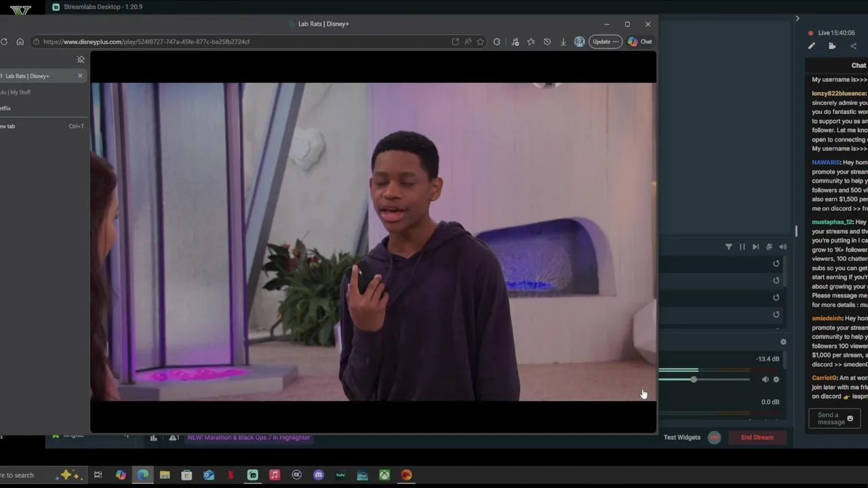Screen dimensions: 868x488
Task: Toggle the REC recording button
Action: pos(714,437)
